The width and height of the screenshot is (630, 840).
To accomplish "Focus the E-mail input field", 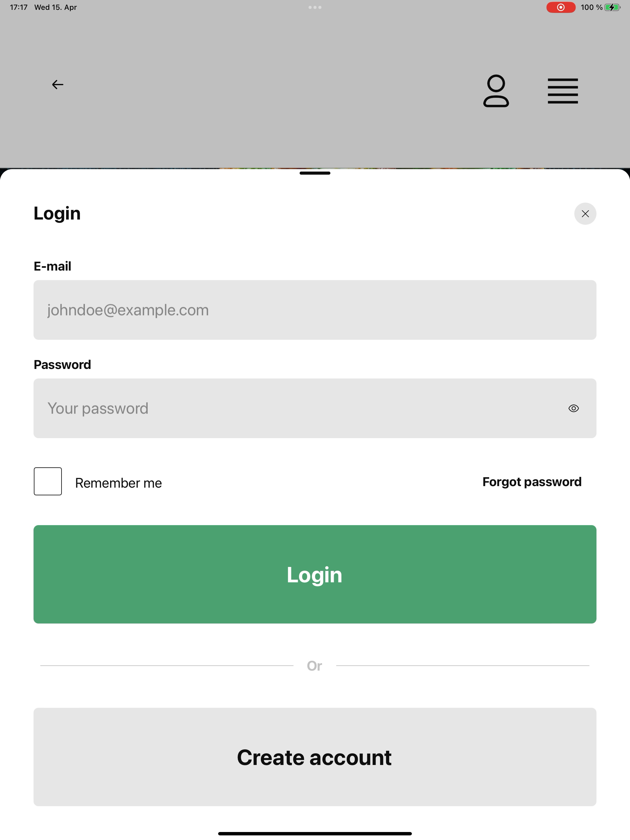I will pyautogui.click(x=315, y=310).
